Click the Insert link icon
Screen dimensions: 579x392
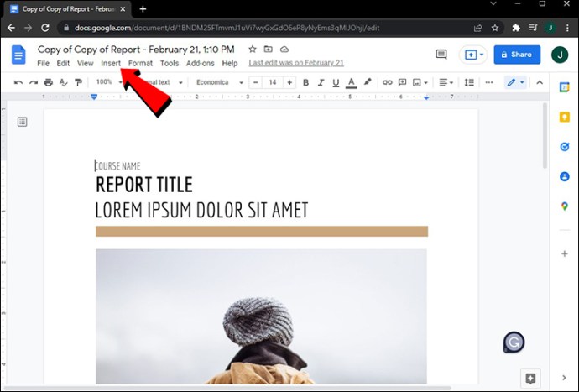[388, 82]
